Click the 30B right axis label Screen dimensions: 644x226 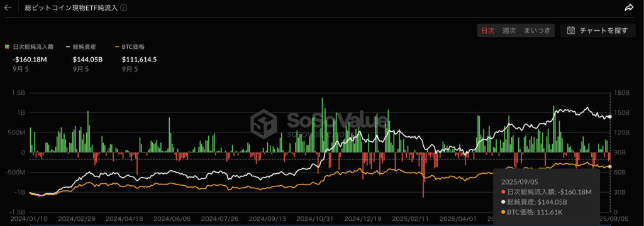tap(620, 192)
